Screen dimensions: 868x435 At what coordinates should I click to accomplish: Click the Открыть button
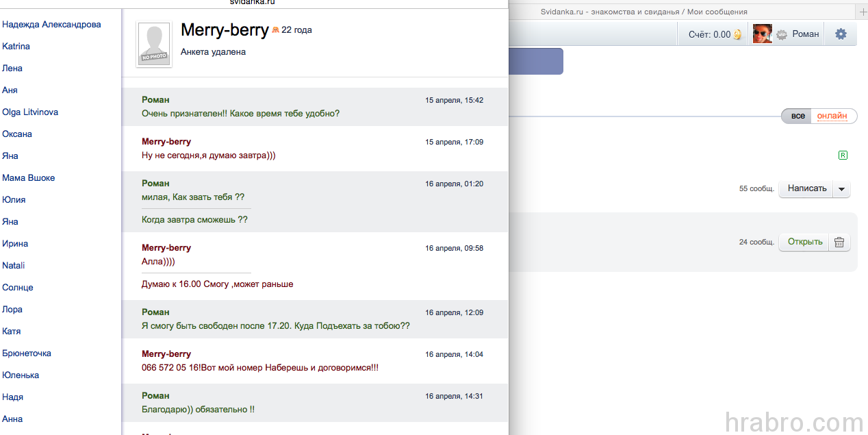tap(804, 242)
